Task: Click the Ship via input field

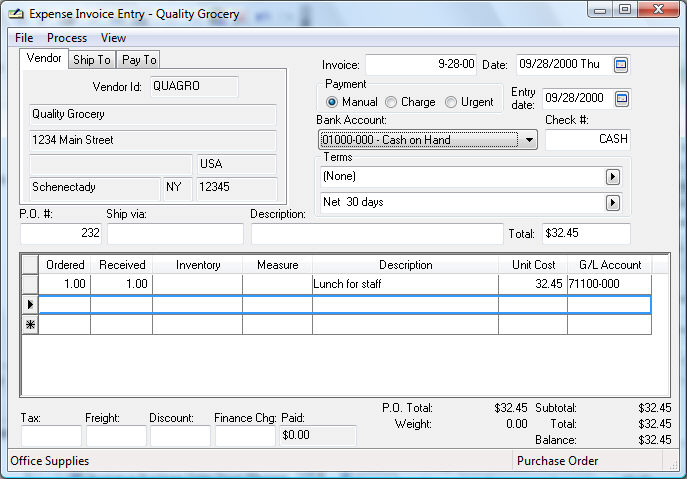Action: pos(175,233)
